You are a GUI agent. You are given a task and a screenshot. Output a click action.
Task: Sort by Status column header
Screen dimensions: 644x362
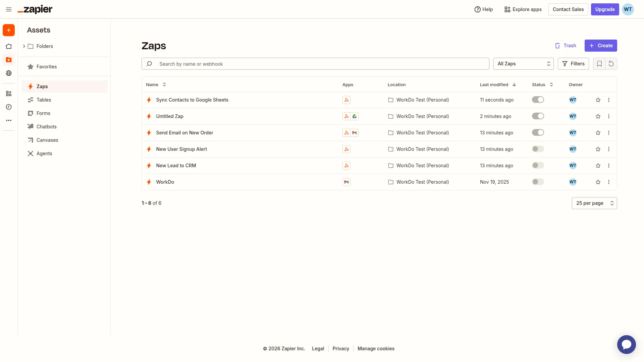[x=542, y=84]
